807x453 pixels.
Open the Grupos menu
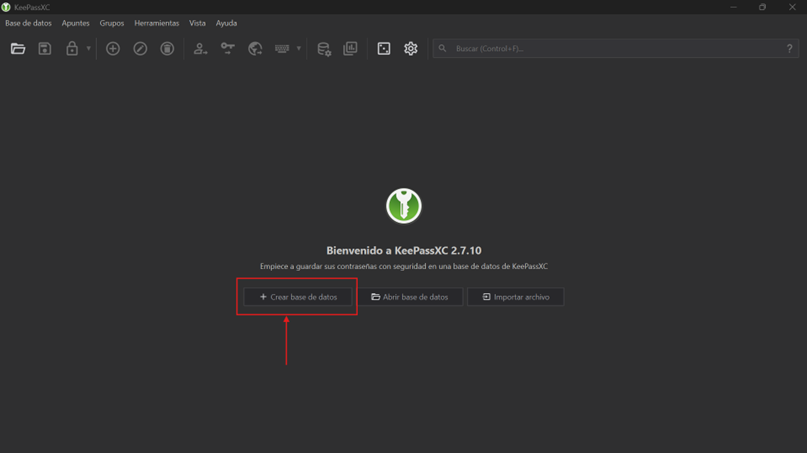click(x=112, y=23)
